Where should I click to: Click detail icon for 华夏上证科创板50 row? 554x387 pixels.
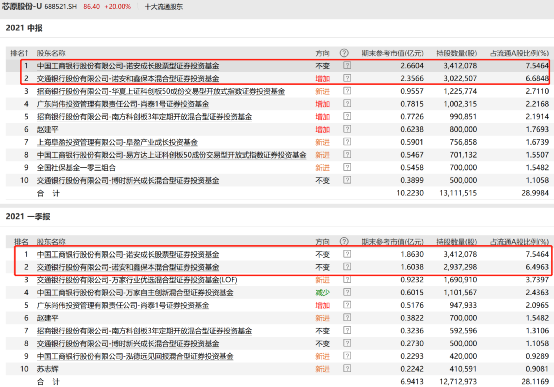pos(347,91)
